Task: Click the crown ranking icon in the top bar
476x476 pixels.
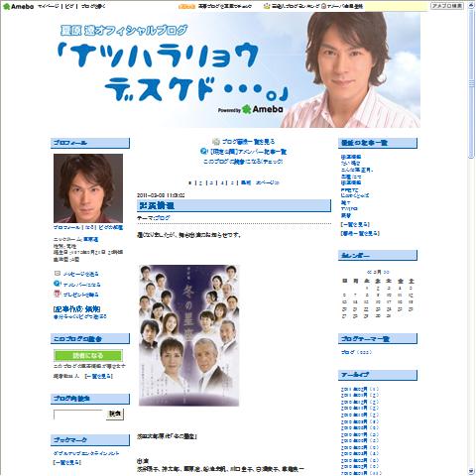Action: 267,6
